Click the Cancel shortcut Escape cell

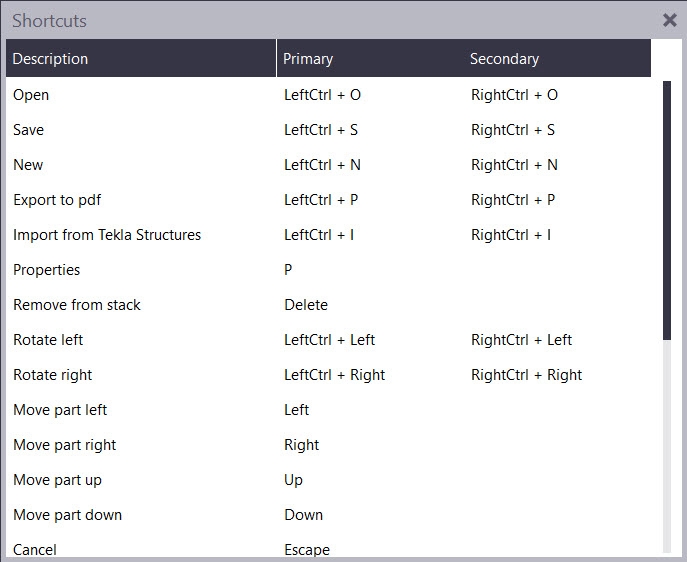coord(307,549)
